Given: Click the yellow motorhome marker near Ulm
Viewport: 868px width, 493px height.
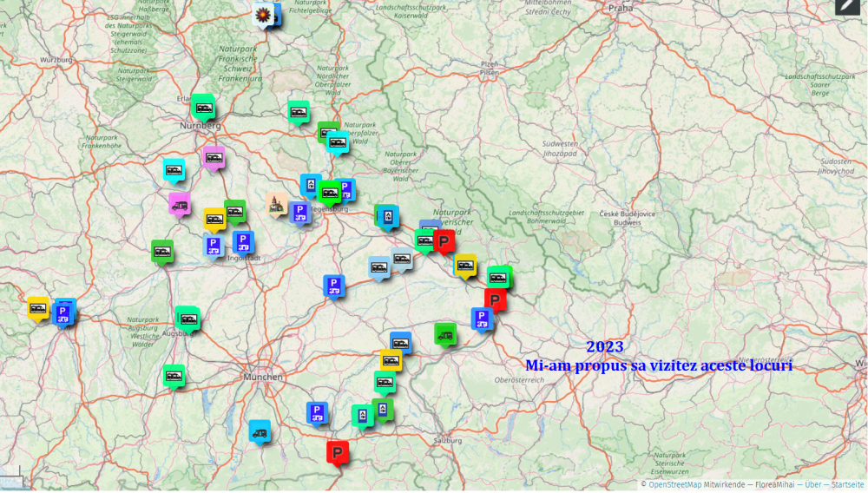Looking at the screenshot, I should [x=38, y=307].
